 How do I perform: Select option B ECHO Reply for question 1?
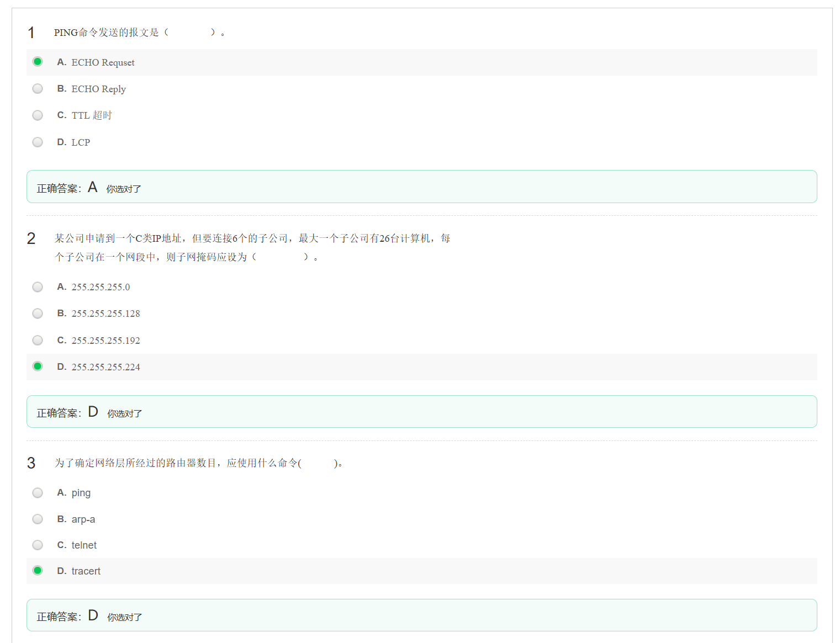(37, 88)
